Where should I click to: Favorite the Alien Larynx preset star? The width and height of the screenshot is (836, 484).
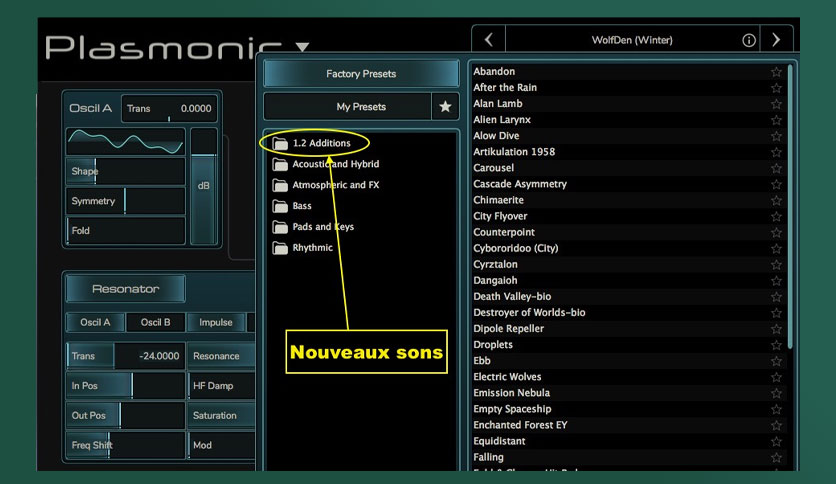pos(776,119)
